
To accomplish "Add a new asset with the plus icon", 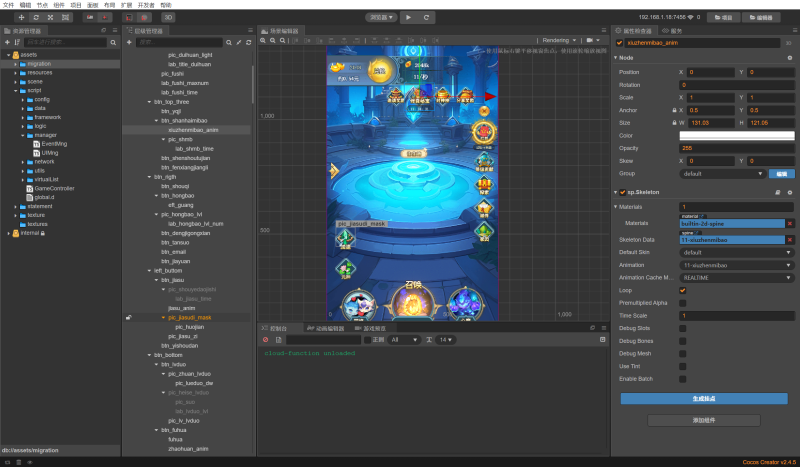I will pyautogui.click(x=7, y=42).
